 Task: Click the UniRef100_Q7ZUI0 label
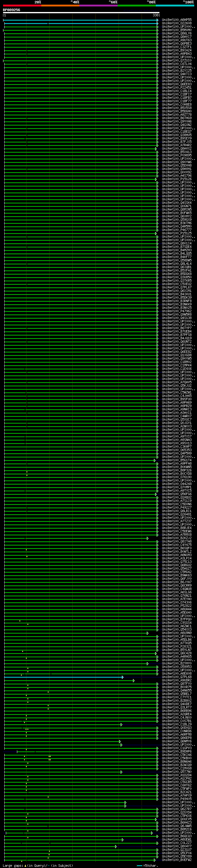tap(177, 61)
